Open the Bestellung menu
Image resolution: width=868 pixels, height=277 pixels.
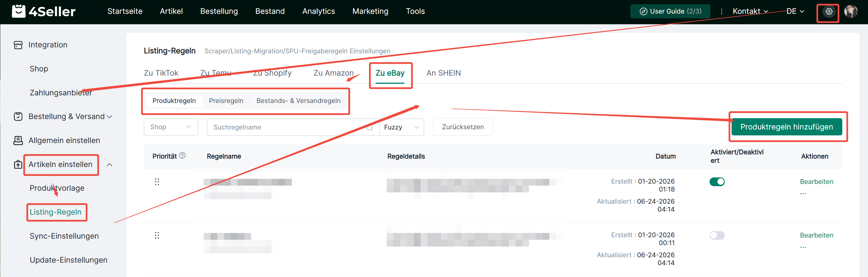point(219,12)
